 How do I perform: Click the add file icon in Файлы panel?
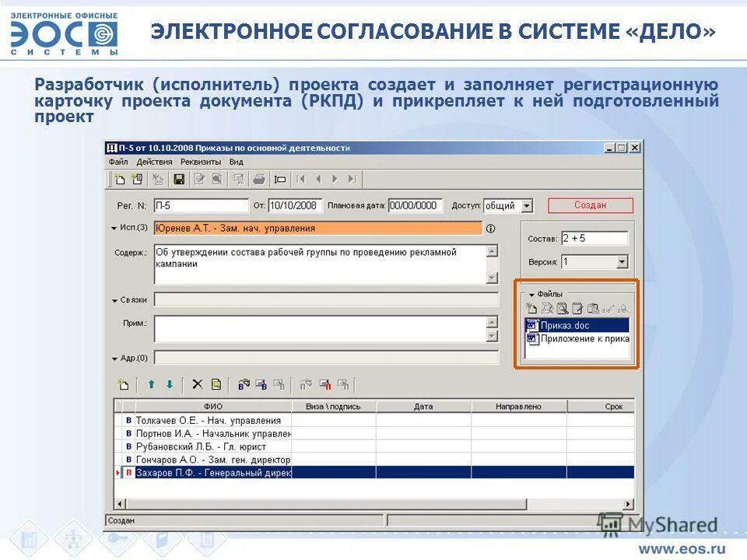pos(531,309)
